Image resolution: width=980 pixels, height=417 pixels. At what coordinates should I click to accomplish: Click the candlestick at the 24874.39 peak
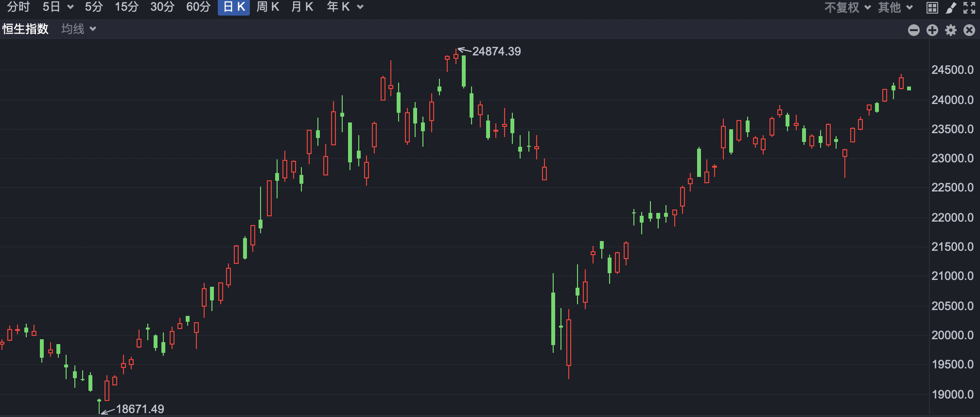pos(456,56)
